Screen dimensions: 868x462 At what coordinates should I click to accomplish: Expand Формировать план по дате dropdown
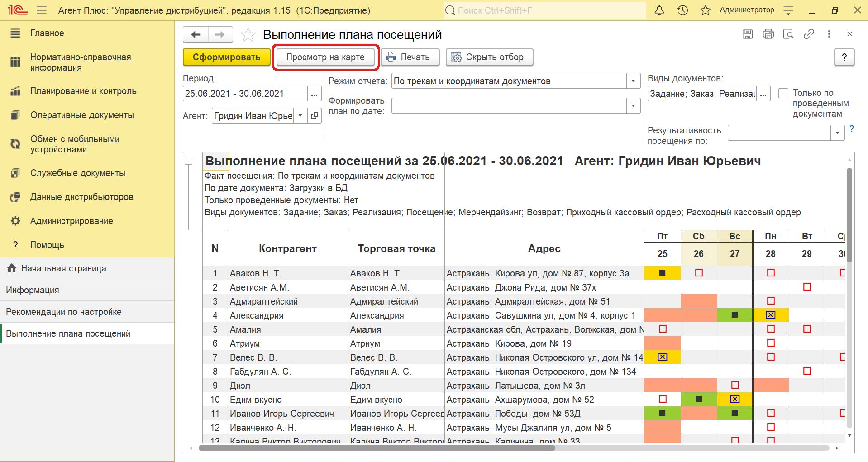click(x=633, y=105)
